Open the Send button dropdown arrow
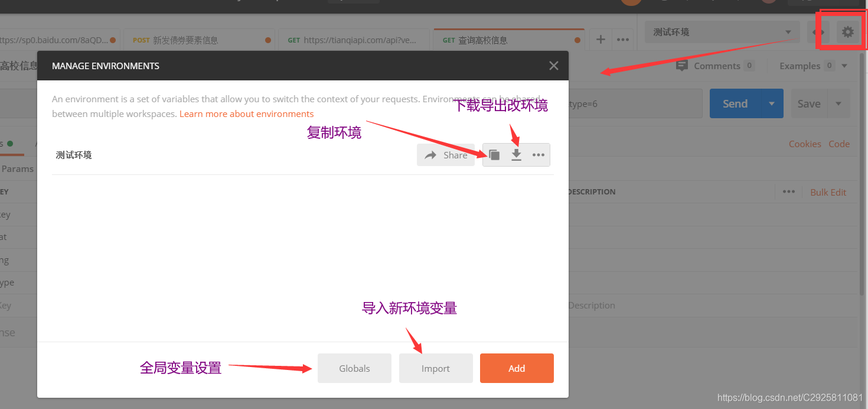This screenshot has width=868, height=409. pyautogui.click(x=772, y=103)
